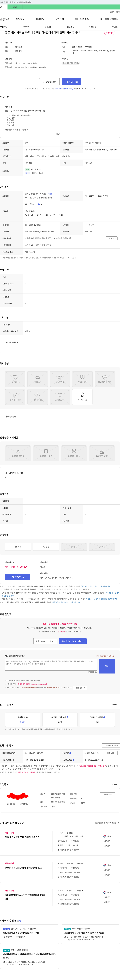
Task: Click 요약보기 for 엑셀 고급사용자 모집 posting
Action: 107,841
